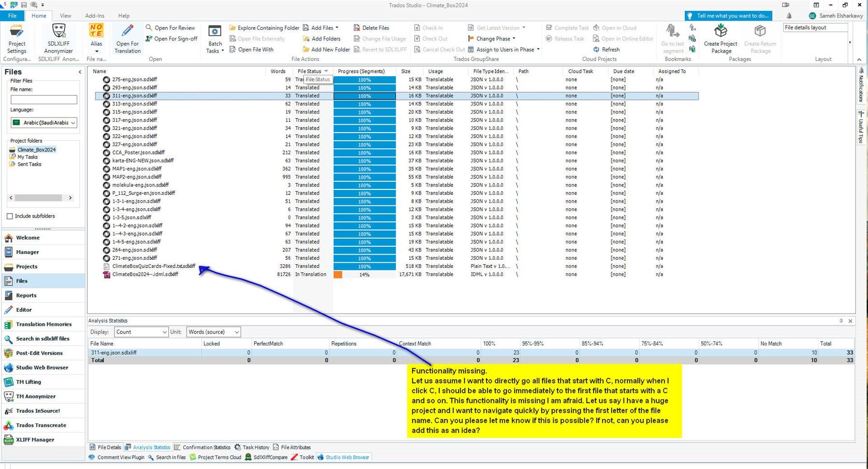
Task: Click the 14% progress bar of ClimateBox2024
Action: (x=365, y=275)
